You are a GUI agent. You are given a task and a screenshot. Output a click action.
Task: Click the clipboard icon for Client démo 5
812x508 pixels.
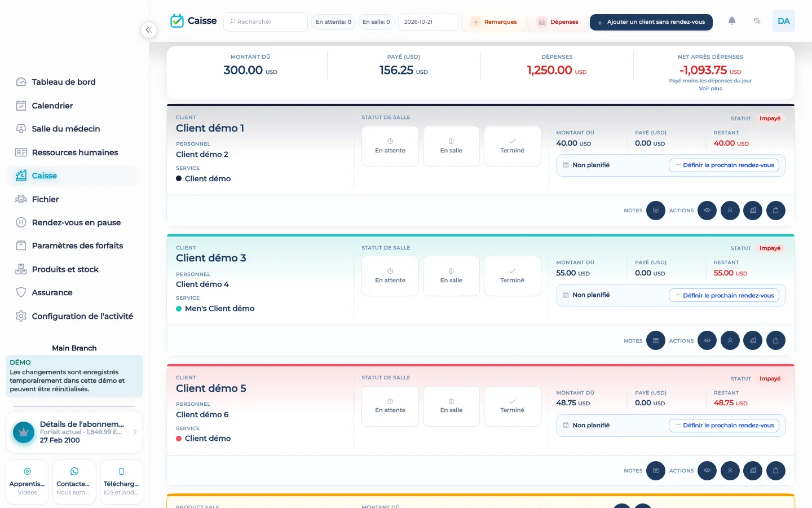[x=776, y=471]
